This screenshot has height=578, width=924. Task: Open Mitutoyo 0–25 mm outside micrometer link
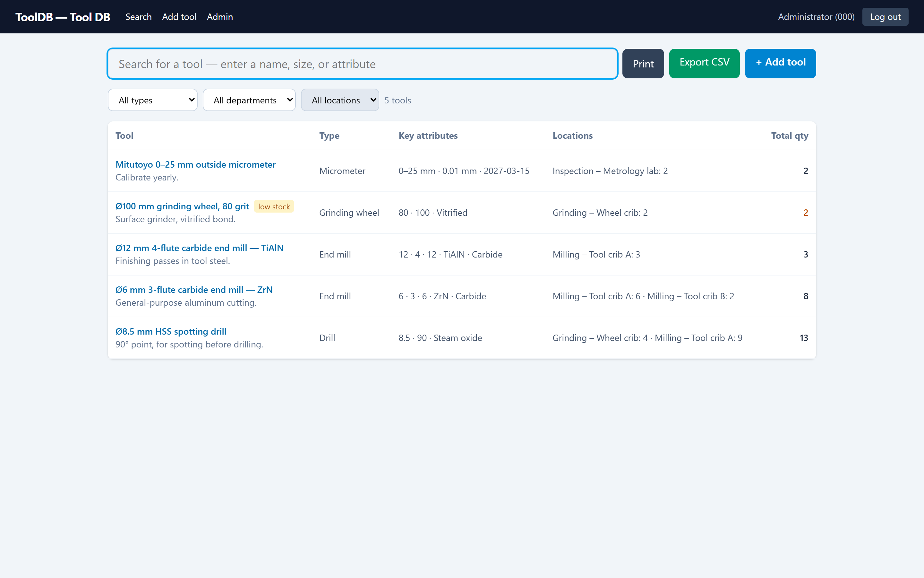coord(195,164)
